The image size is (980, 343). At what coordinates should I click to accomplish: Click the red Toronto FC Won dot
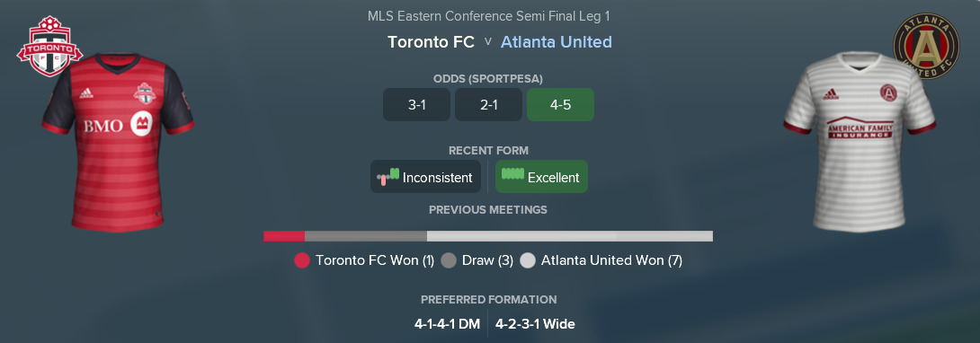(302, 260)
